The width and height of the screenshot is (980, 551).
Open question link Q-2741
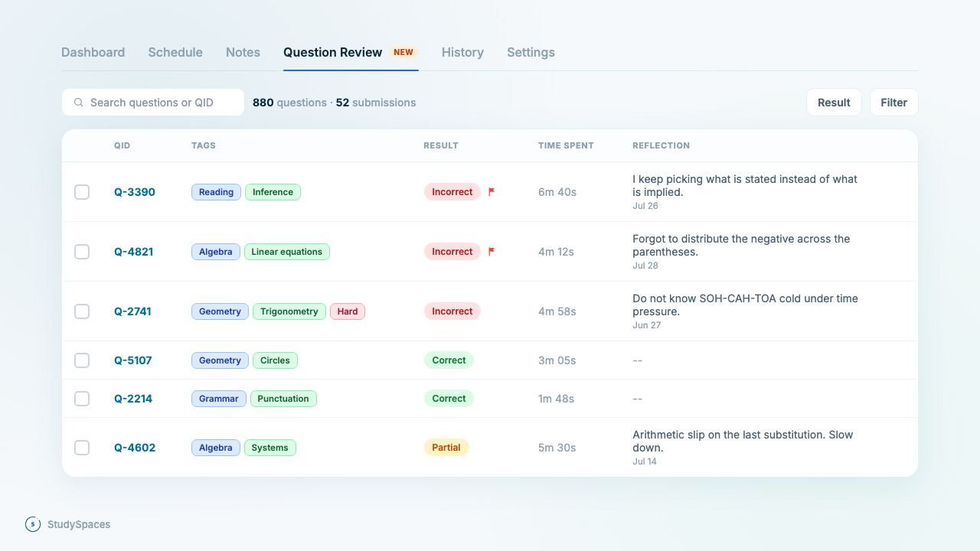(132, 311)
